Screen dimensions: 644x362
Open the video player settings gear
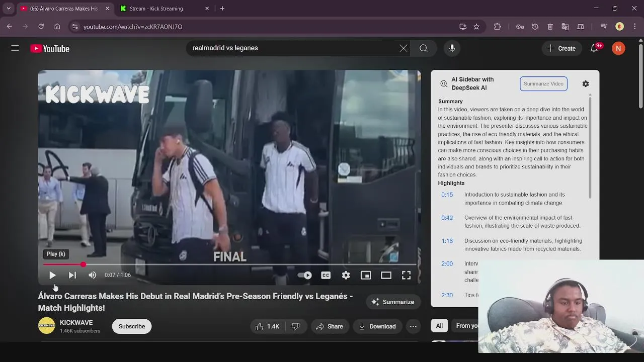click(346, 275)
